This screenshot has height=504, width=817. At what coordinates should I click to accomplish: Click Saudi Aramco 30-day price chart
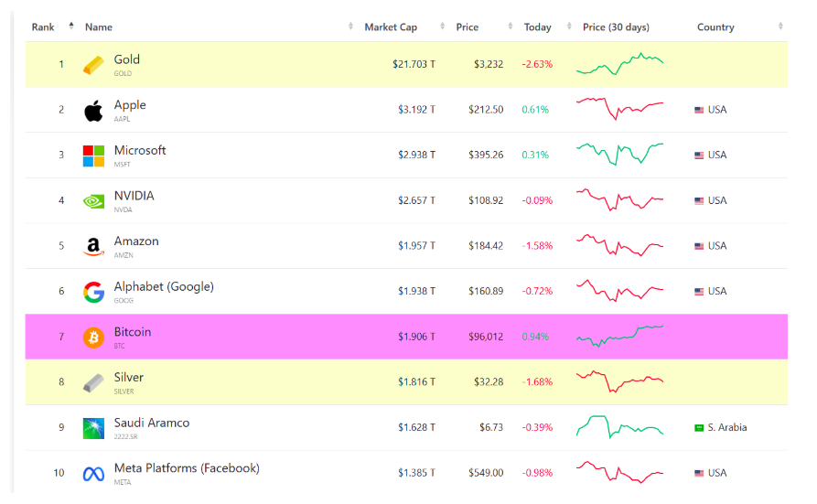coord(619,426)
